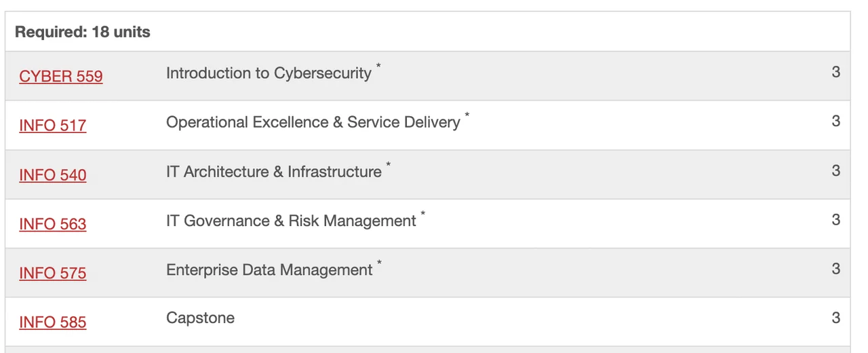The image size is (868, 353).
Task: Go to the INFO 585 course link
Action: 53,322
